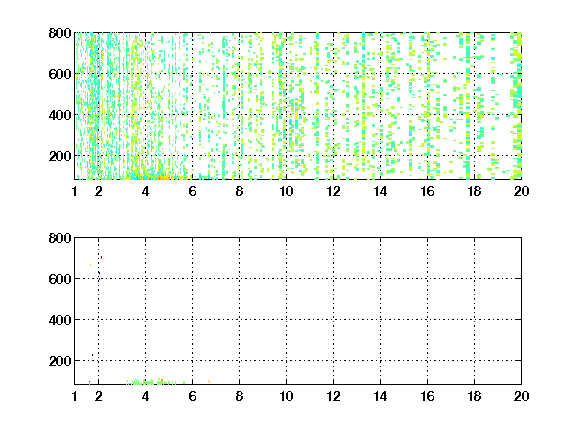
Task: Select the 600 y-axis tick label in upper plot
Action: (x=60, y=74)
